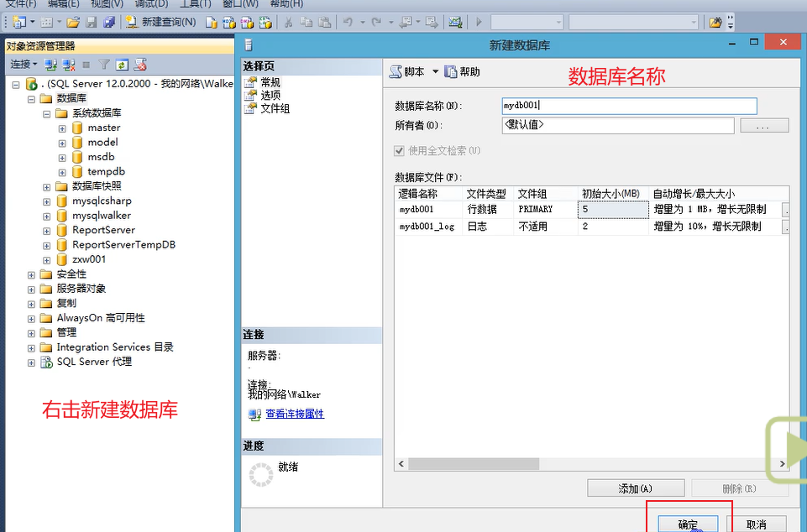Open the 窗口(W) menu
This screenshot has height=532, width=807.
point(240,3)
